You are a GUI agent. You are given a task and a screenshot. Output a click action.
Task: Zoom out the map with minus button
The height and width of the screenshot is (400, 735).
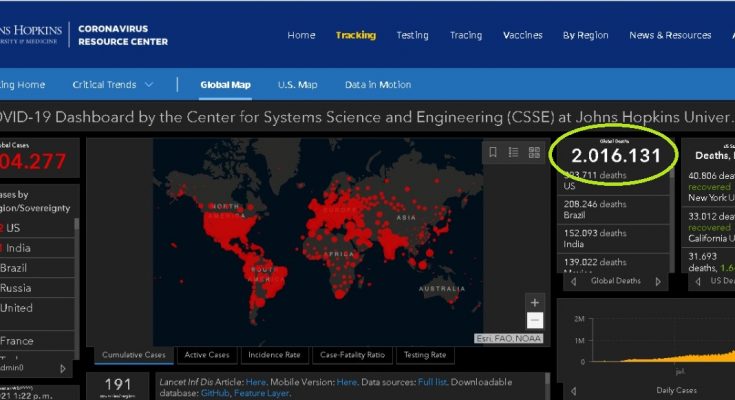click(x=534, y=320)
